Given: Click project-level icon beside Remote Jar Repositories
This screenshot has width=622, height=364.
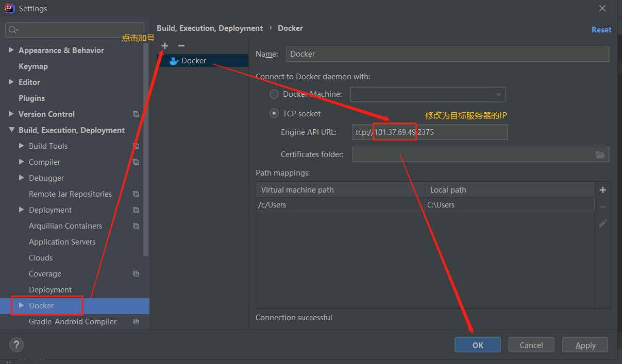Looking at the screenshot, I should pyautogui.click(x=136, y=194).
